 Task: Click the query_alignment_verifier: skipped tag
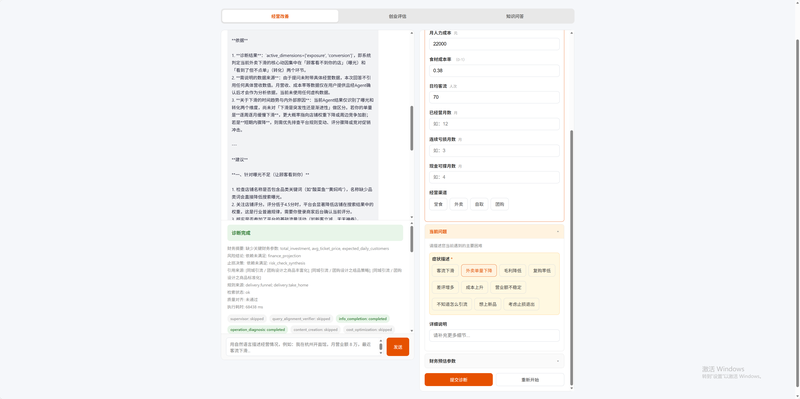(x=301, y=318)
